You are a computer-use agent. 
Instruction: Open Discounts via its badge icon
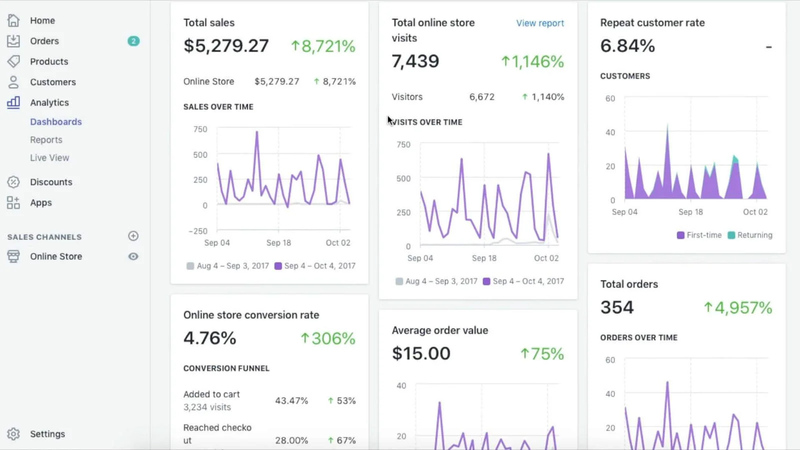(x=13, y=182)
